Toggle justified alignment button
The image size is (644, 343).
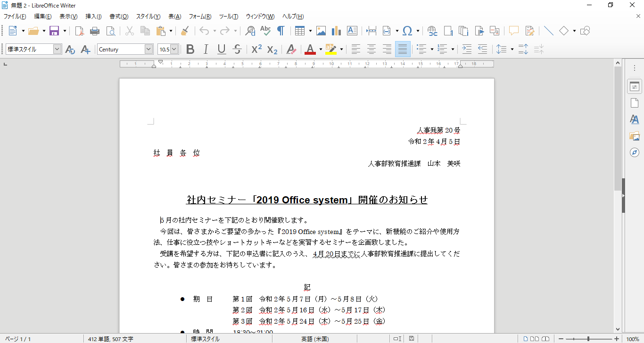pyautogui.click(x=402, y=49)
